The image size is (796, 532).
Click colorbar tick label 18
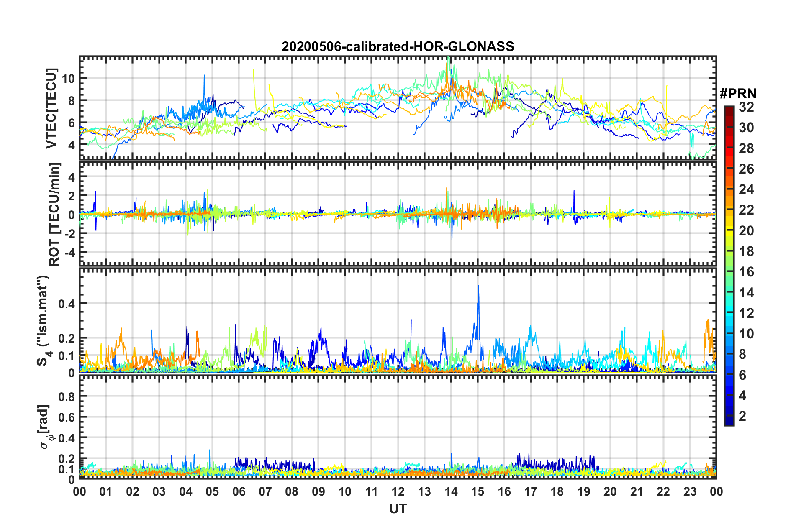pyautogui.click(x=746, y=251)
